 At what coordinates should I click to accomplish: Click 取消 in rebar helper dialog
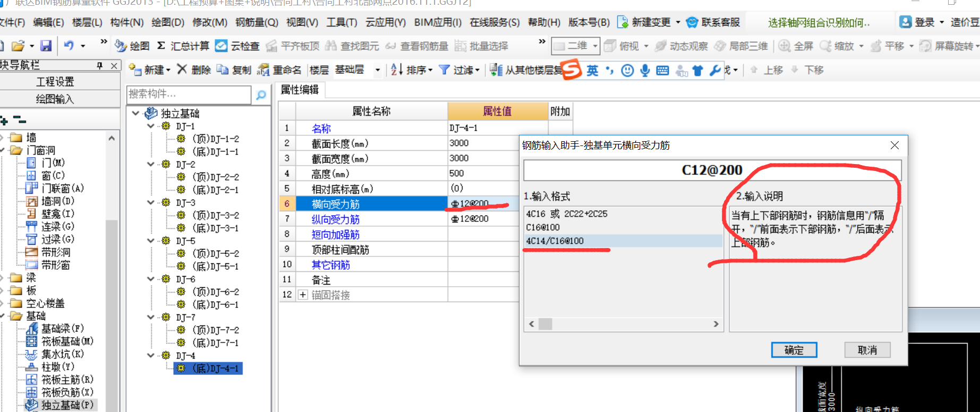point(867,350)
